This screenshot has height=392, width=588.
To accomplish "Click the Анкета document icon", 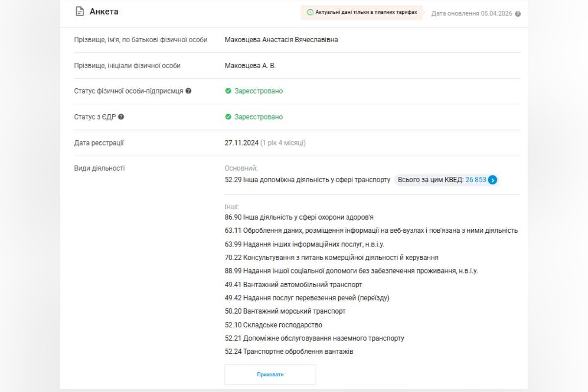I will click(79, 11).
